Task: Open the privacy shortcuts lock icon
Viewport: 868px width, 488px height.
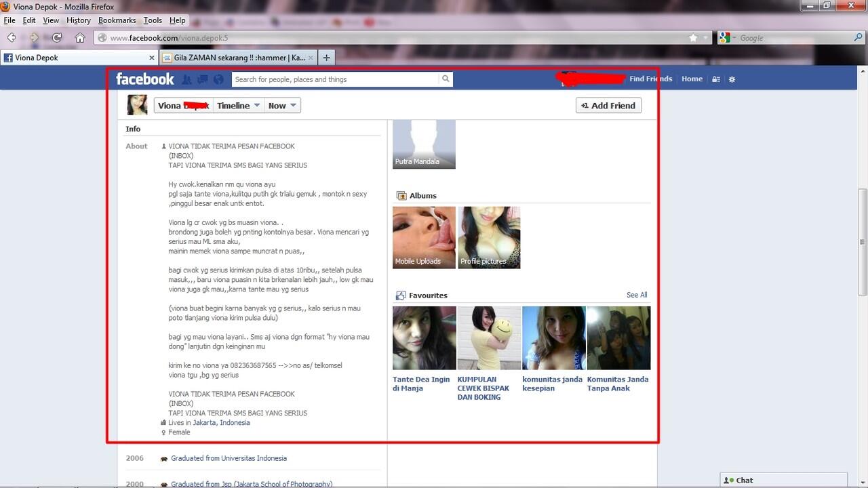Action: [716, 79]
